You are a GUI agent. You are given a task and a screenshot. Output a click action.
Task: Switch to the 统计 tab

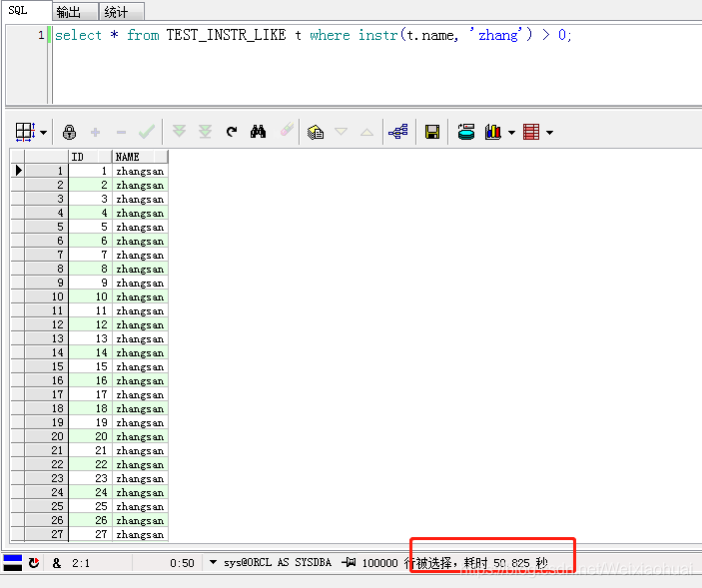click(x=116, y=12)
